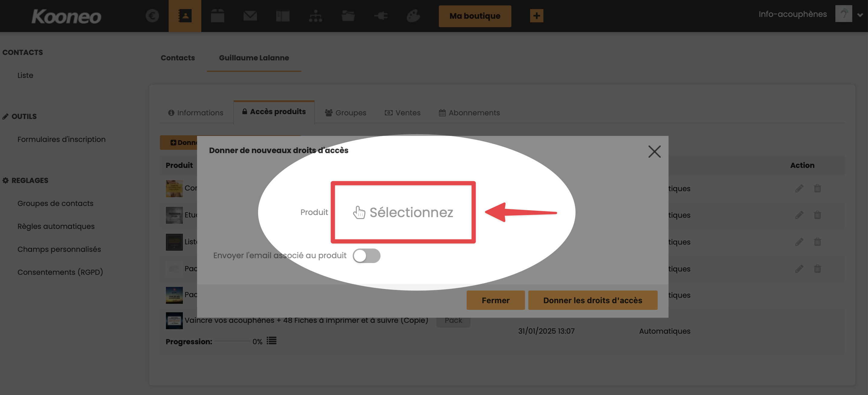
Task: Click Donner les droits d'accès button
Action: pos(592,300)
